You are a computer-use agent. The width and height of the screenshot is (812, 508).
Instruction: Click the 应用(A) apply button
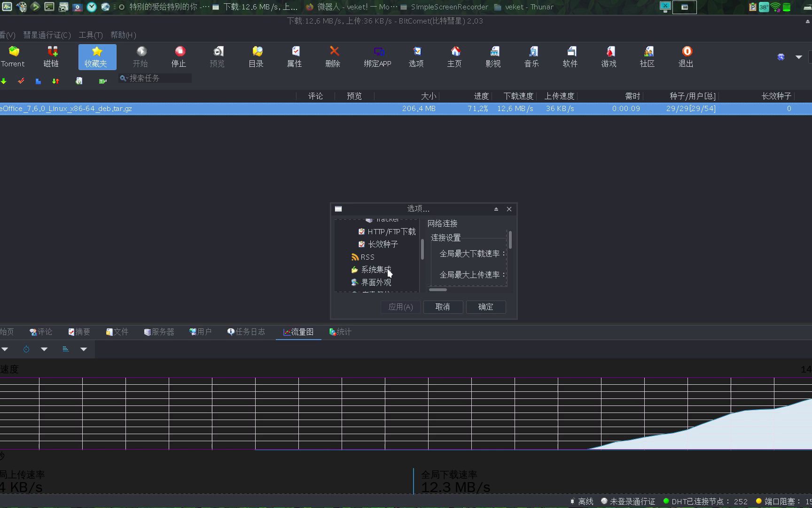[400, 307]
